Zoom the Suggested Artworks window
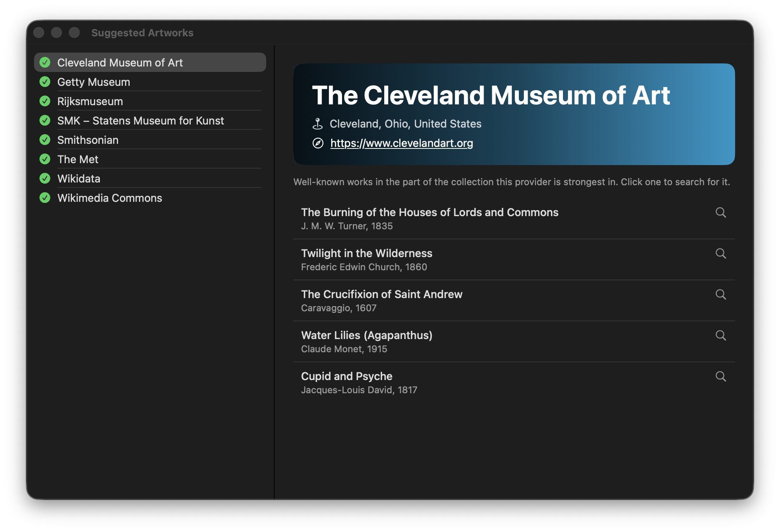This screenshot has width=780, height=532. pyautogui.click(x=74, y=32)
